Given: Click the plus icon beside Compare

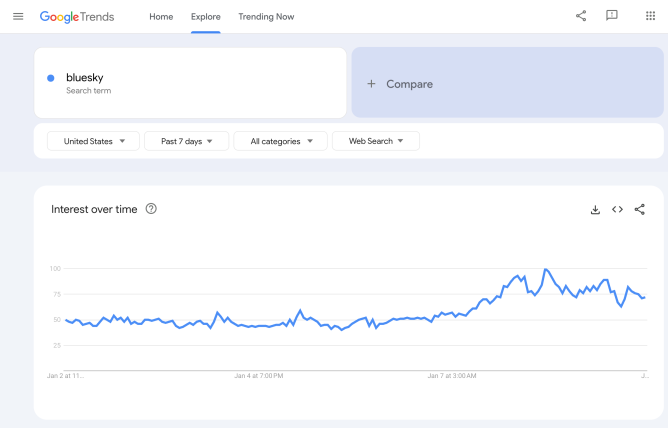Looking at the screenshot, I should (x=371, y=84).
